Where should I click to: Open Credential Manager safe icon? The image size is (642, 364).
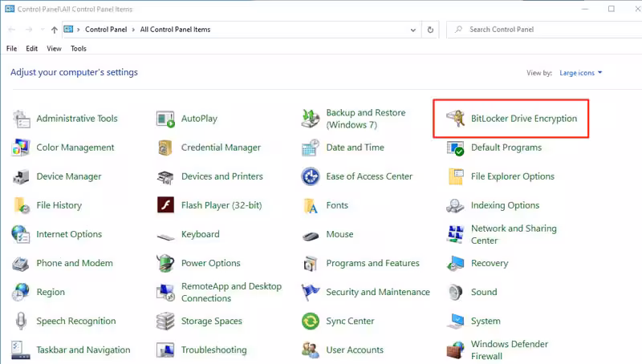tap(165, 148)
